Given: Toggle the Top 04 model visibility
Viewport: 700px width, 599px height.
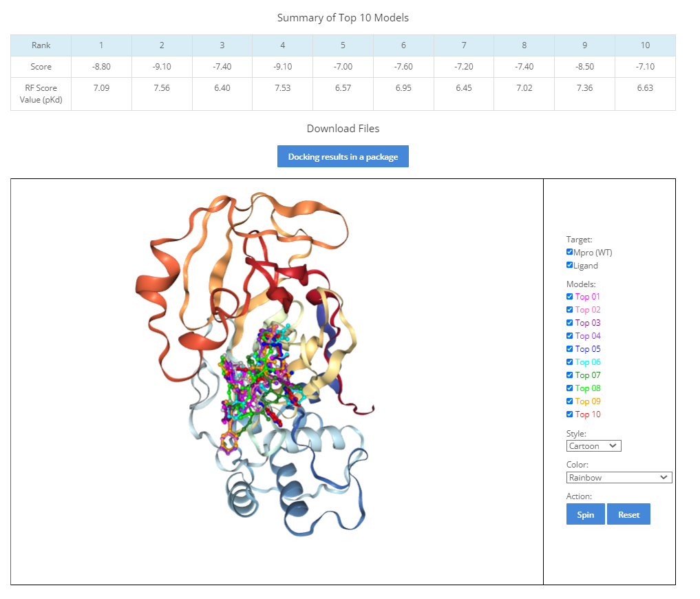Looking at the screenshot, I should (569, 336).
